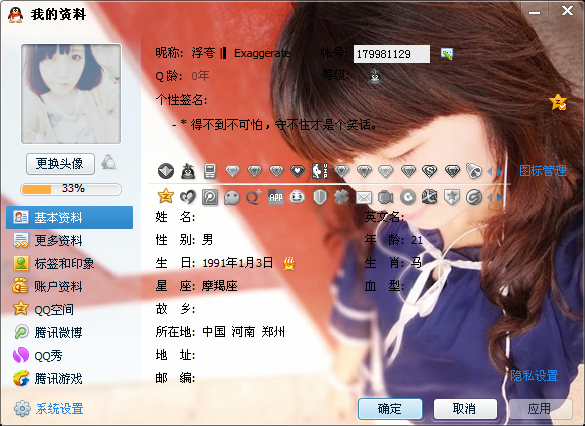Click the Q+ icon
Image resolution: width=585 pixels, height=426 pixels.
point(254,197)
